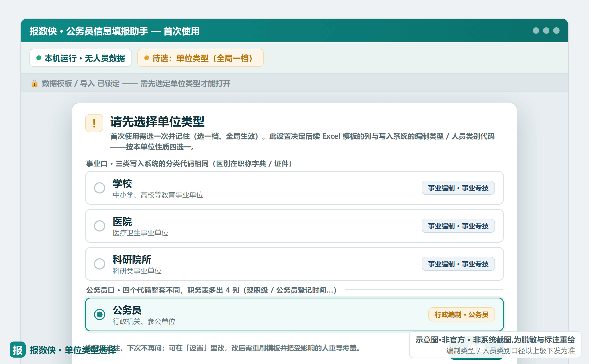
Task: Click text 医疗卫生事业单位
Action: pos(141,233)
